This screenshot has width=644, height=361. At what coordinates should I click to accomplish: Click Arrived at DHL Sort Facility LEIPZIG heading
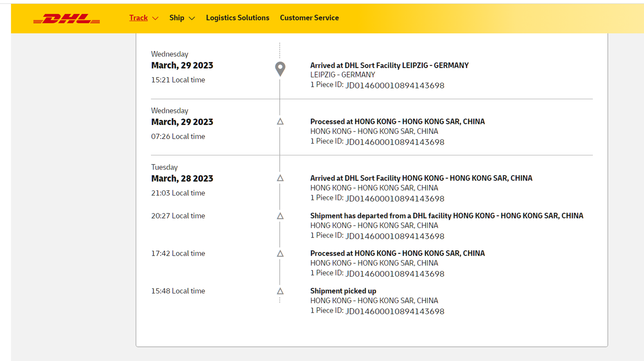click(389, 66)
